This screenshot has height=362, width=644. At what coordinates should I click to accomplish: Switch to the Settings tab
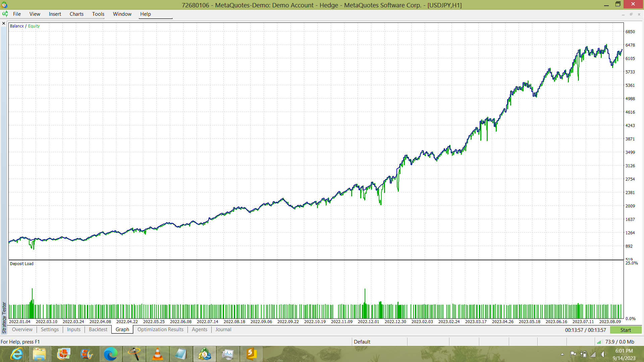[50, 329]
